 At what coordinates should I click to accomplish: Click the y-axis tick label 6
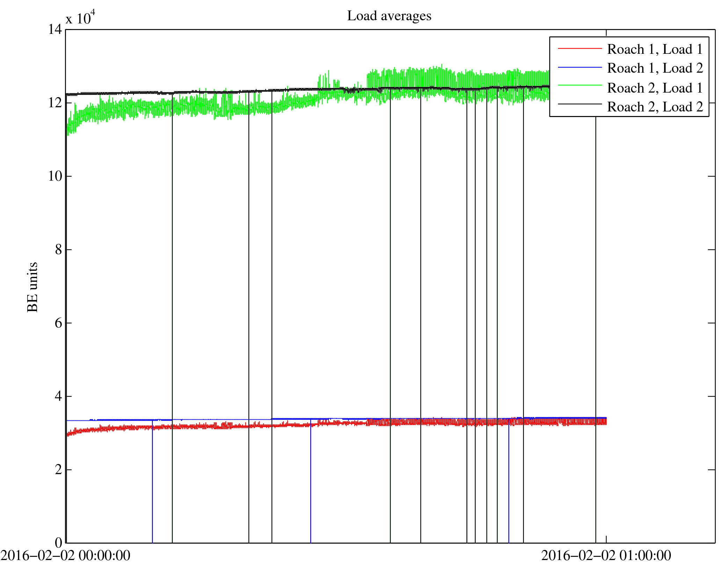pos(58,323)
